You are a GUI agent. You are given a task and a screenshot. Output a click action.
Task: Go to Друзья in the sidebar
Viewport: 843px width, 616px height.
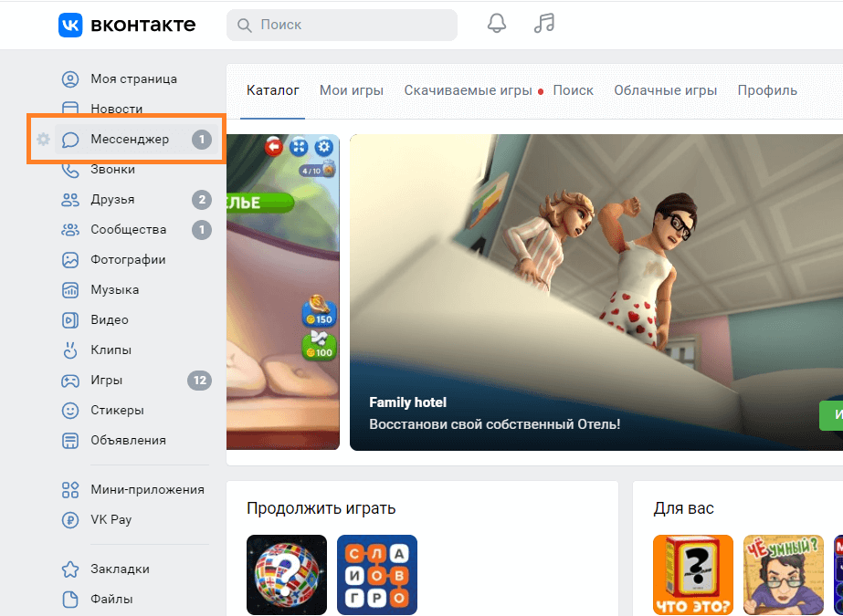pos(112,200)
